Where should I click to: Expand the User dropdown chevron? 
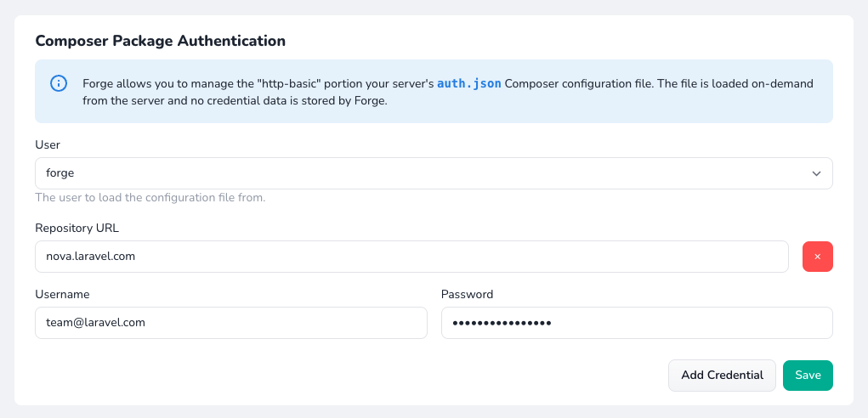coord(816,173)
